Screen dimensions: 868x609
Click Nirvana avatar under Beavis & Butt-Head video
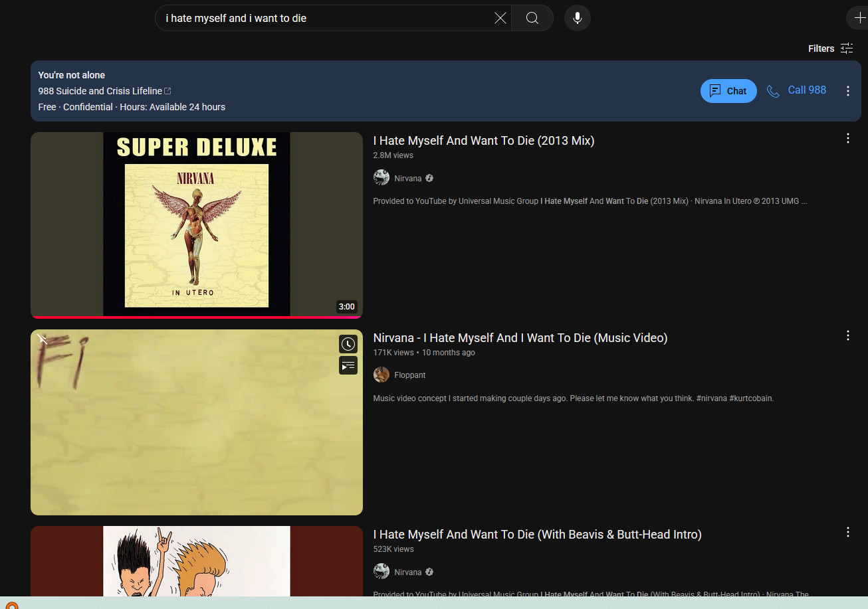point(381,571)
